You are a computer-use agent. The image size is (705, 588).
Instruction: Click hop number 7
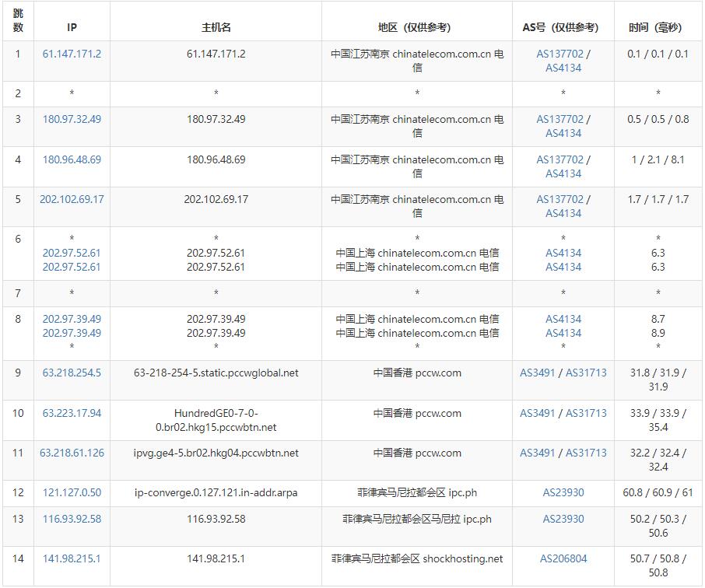(x=18, y=293)
